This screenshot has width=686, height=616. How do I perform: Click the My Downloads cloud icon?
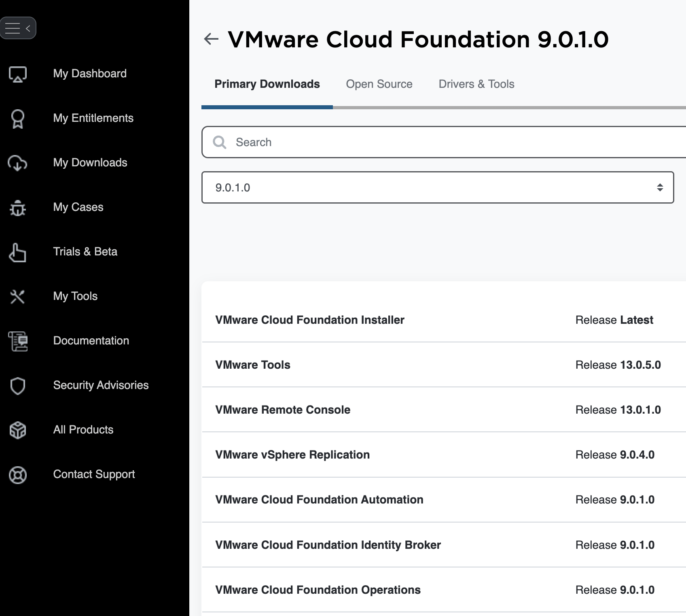(x=18, y=163)
